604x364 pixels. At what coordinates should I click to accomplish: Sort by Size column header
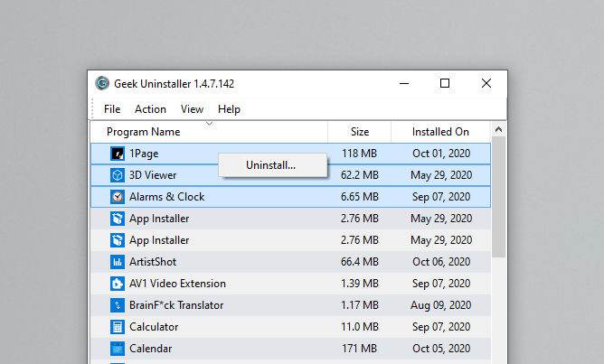pos(359,132)
